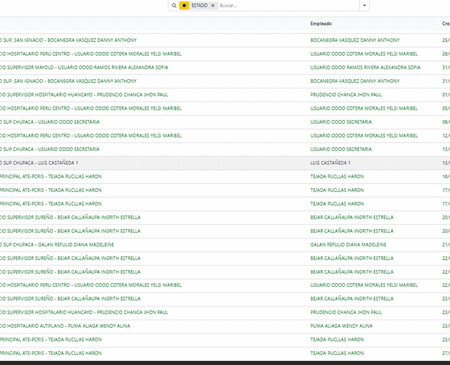Remove the ESTADO filter with its X

tap(213, 5)
